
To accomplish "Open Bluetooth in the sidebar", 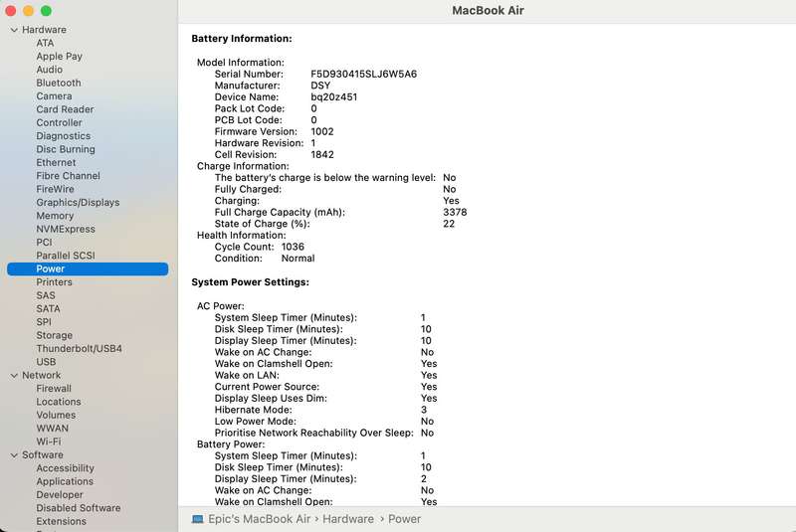I will point(59,83).
